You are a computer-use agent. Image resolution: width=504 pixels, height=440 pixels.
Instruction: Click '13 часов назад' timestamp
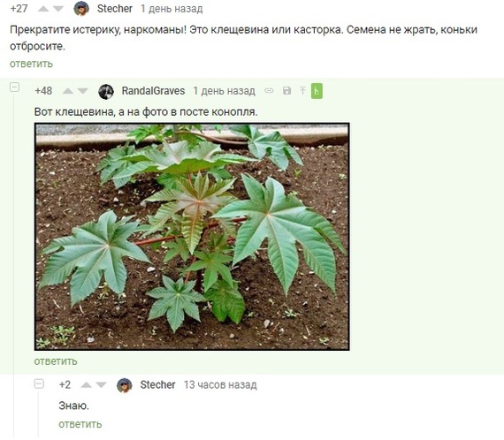(x=220, y=384)
